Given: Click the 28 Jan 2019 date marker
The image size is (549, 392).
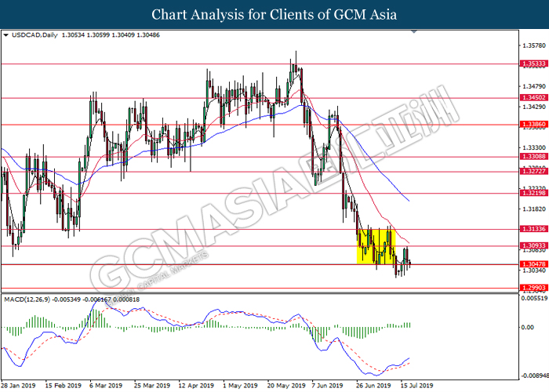Looking at the screenshot, I should 18,386.
